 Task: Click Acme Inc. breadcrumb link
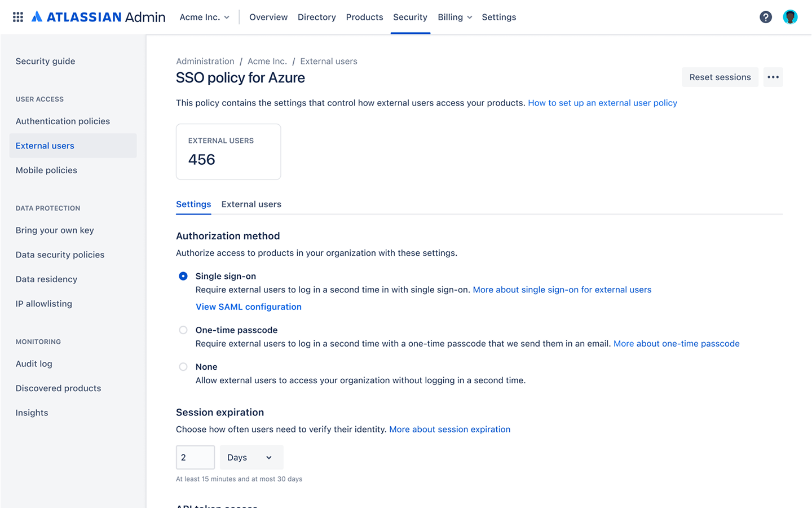[x=267, y=61]
